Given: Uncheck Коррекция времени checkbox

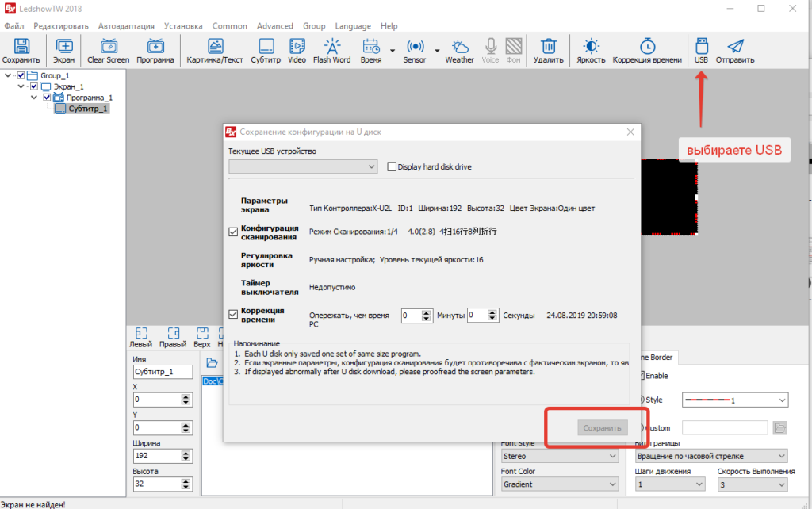Looking at the screenshot, I should [x=233, y=314].
